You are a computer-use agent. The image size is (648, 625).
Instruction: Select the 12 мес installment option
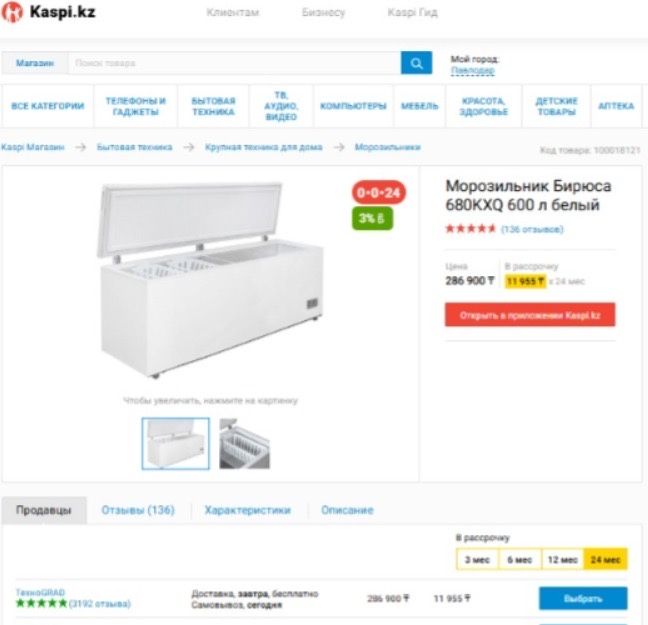pyautogui.click(x=562, y=560)
